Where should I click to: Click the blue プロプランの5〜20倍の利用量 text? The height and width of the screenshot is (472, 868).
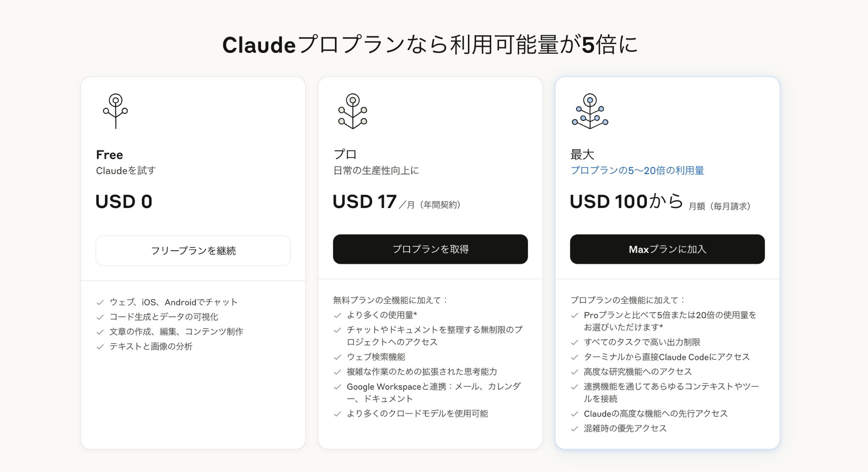click(x=637, y=171)
